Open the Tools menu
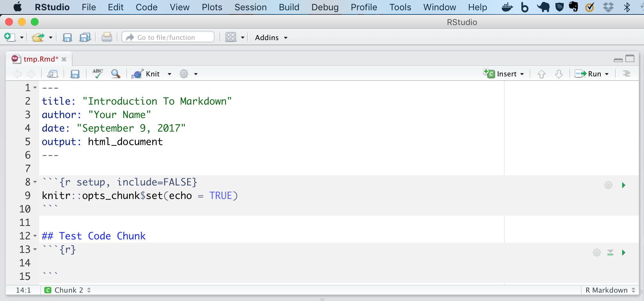The height and width of the screenshot is (301, 644). click(400, 7)
